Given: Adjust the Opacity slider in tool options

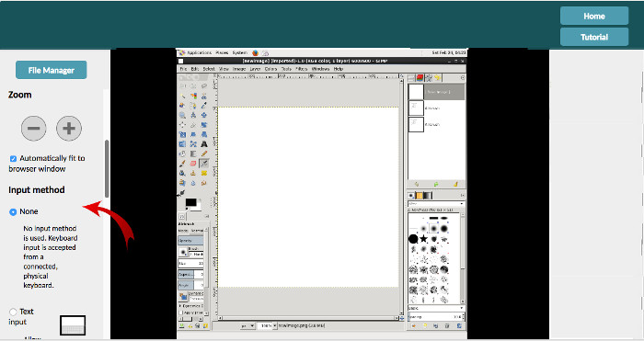Looking at the screenshot, I should pos(191,241).
